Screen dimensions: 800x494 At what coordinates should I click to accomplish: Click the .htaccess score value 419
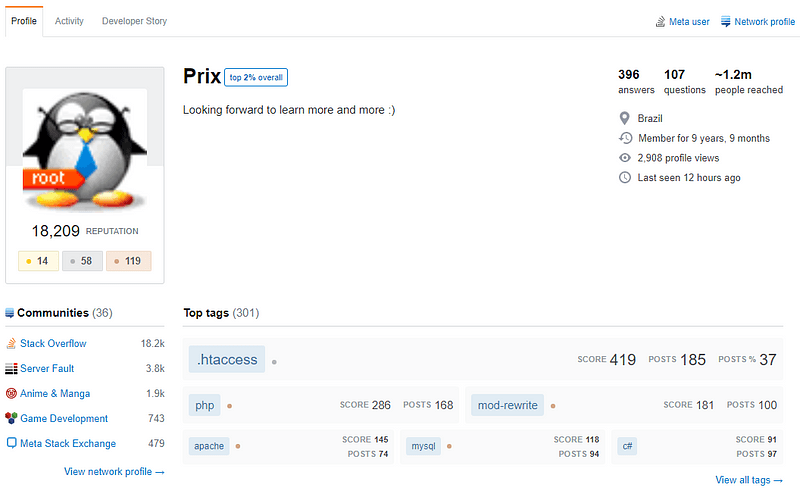[622, 360]
